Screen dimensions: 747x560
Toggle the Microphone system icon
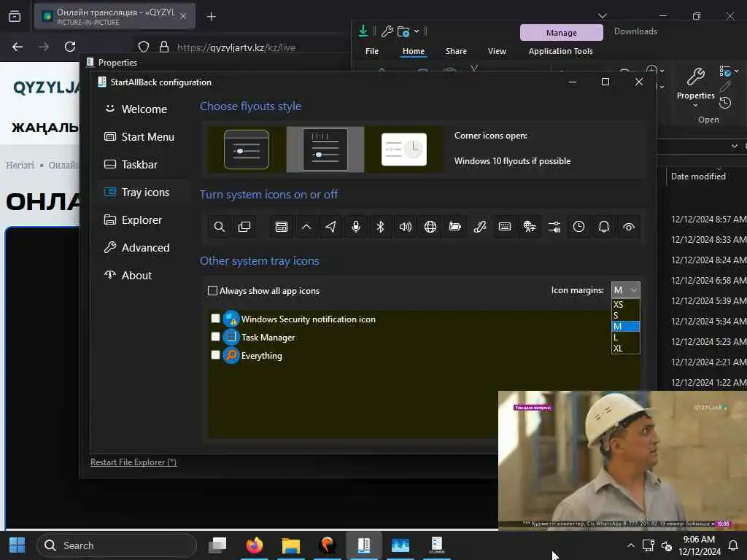pyautogui.click(x=356, y=227)
